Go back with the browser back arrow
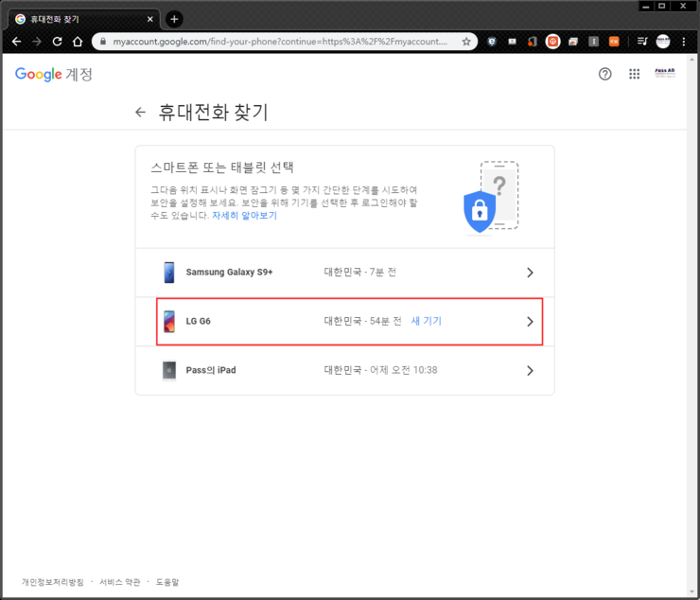The height and width of the screenshot is (600, 700). click(16, 42)
